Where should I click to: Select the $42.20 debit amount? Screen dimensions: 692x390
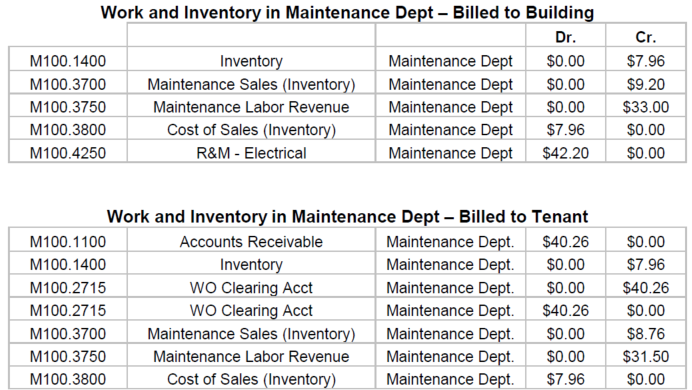(565, 153)
